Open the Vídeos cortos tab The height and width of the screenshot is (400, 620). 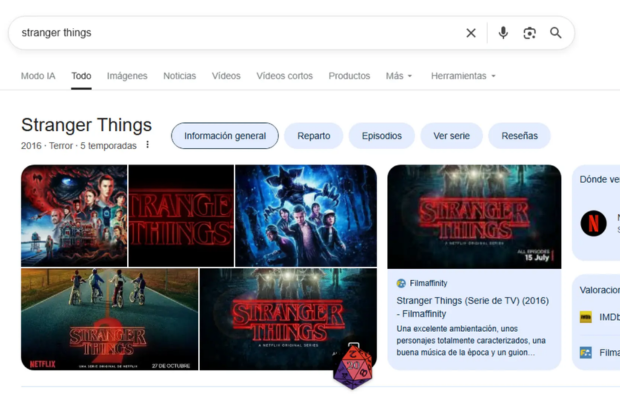point(284,76)
